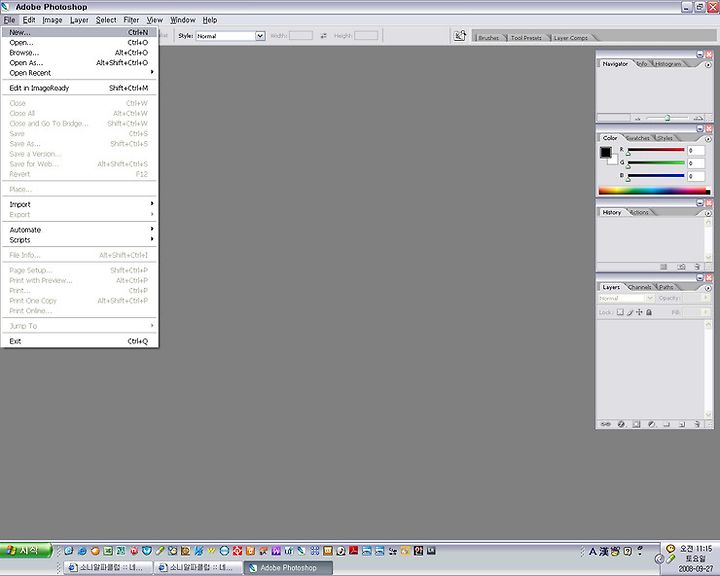Image resolution: width=720 pixels, height=576 pixels.
Task: Click the add layer mask icon
Action: (x=636, y=424)
